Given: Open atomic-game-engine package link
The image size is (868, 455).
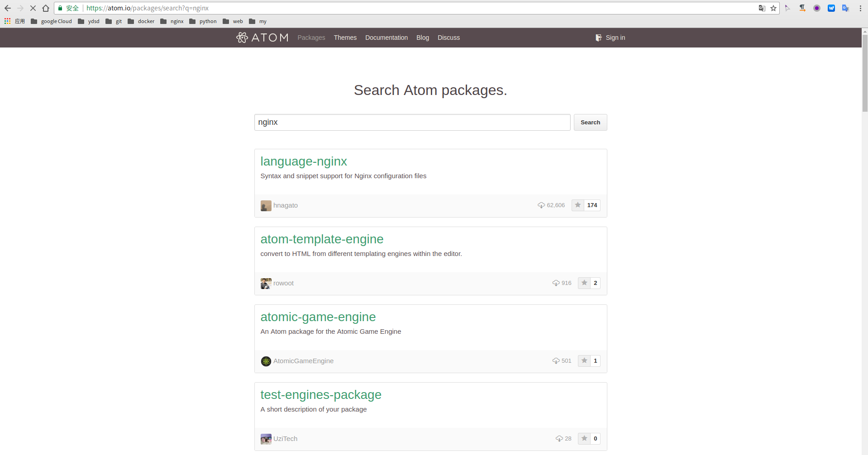Looking at the screenshot, I should tap(318, 317).
